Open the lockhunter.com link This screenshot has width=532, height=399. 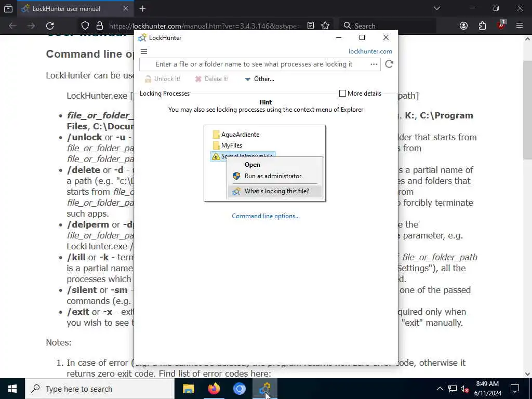pyautogui.click(x=370, y=51)
